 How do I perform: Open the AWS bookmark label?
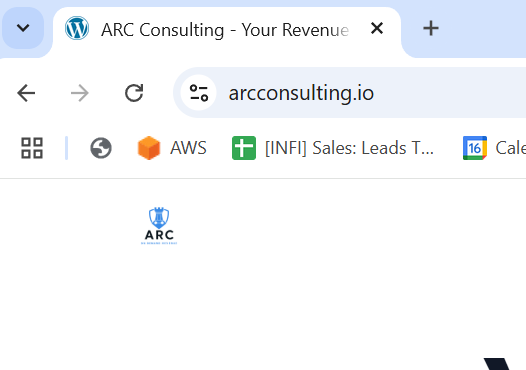tap(188, 148)
